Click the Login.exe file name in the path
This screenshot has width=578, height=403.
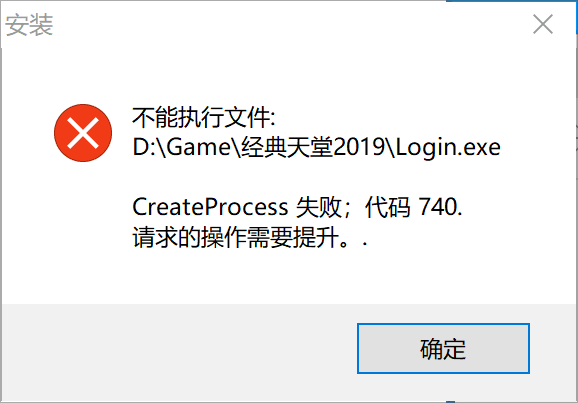coord(448,147)
